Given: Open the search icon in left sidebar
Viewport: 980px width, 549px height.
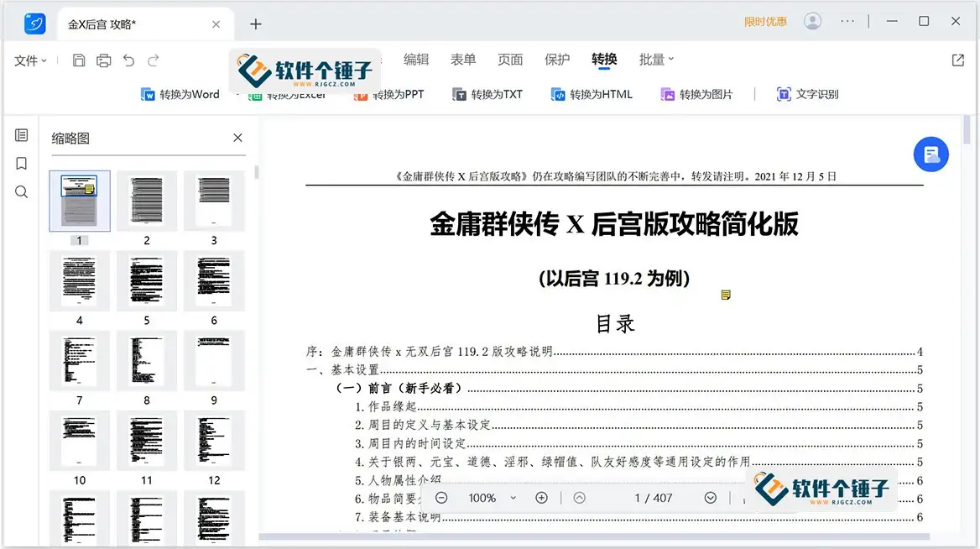Looking at the screenshot, I should pyautogui.click(x=21, y=191).
